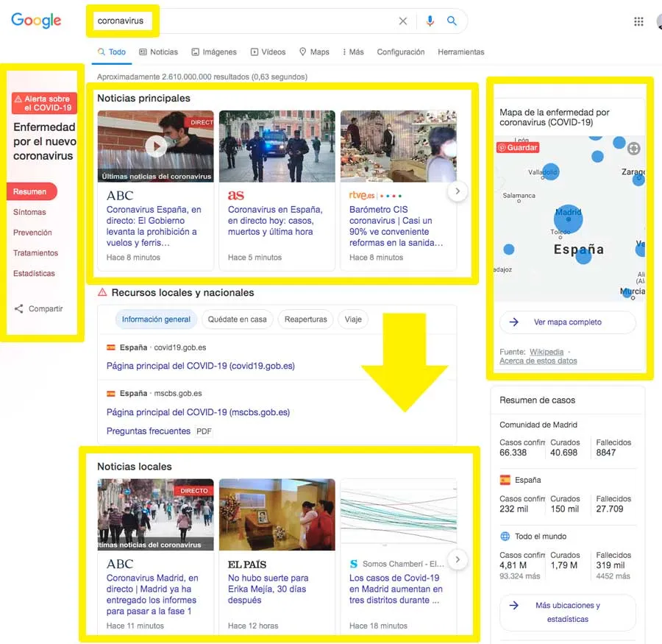This screenshot has width=662, height=644.
Task: Select Resumen in the sidebar
Action: (x=32, y=191)
